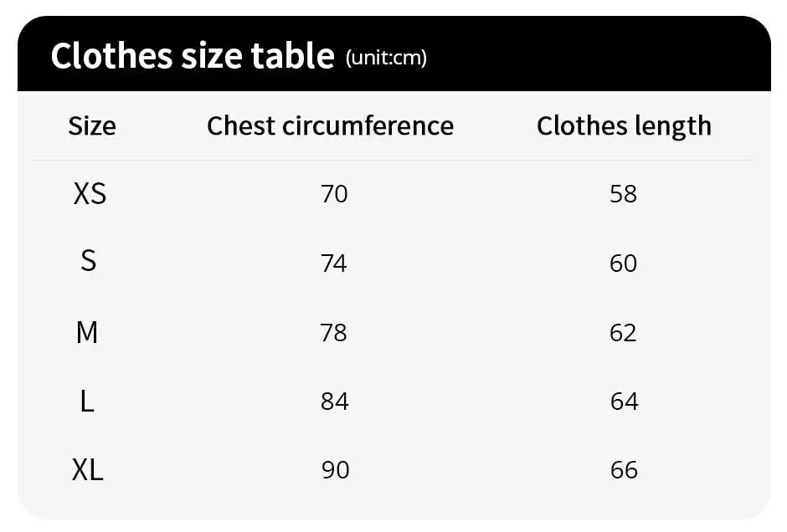Click clothes length value 60
This screenshot has height=532, width=787.
click(624, 263)
